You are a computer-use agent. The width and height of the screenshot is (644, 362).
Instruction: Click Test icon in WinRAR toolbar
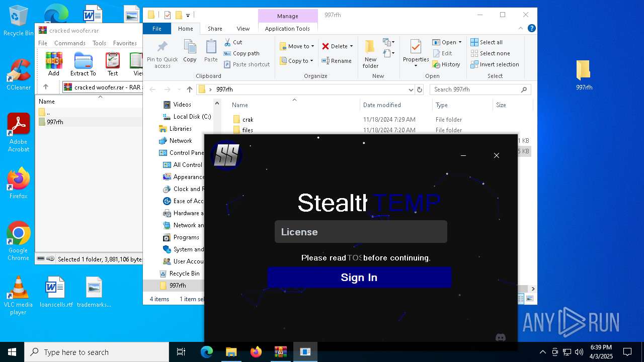pos(113,64)
